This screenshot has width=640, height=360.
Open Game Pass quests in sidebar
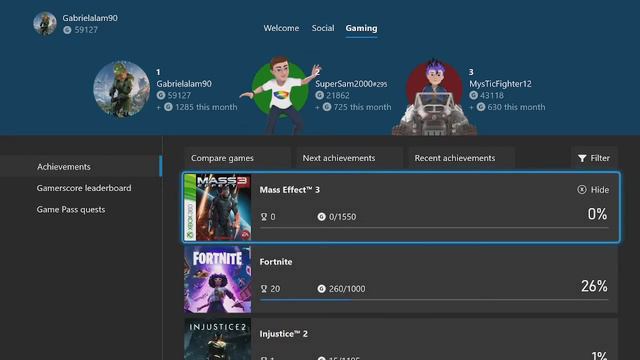71,209
